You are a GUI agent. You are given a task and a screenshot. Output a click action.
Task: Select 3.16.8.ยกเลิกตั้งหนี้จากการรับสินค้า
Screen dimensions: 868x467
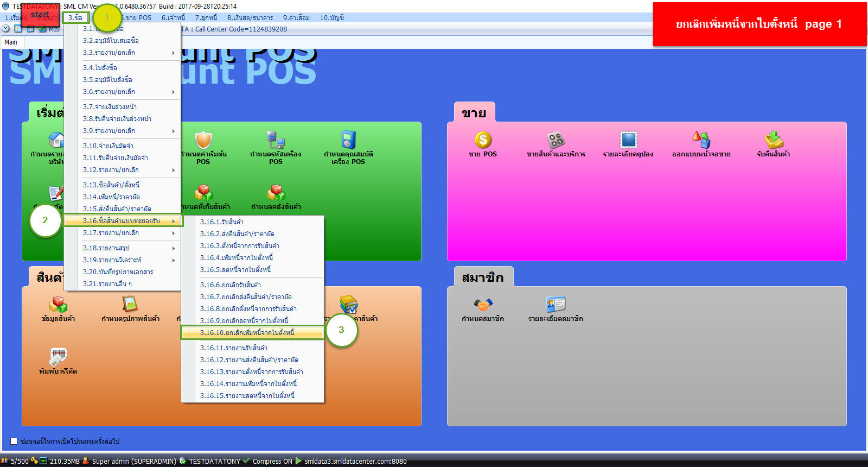(253, 309)
